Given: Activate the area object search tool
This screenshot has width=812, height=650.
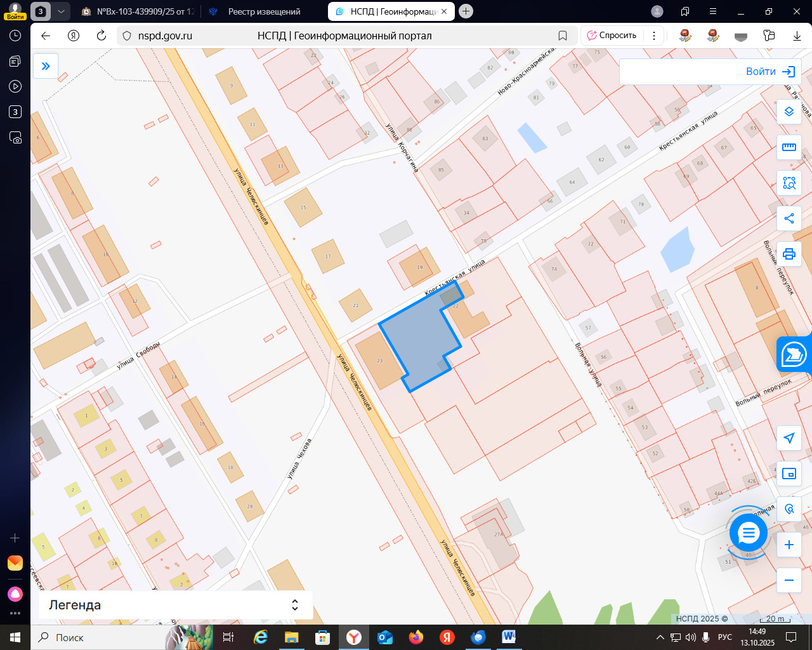Looking at the screenshot, I should pos(789,183).
